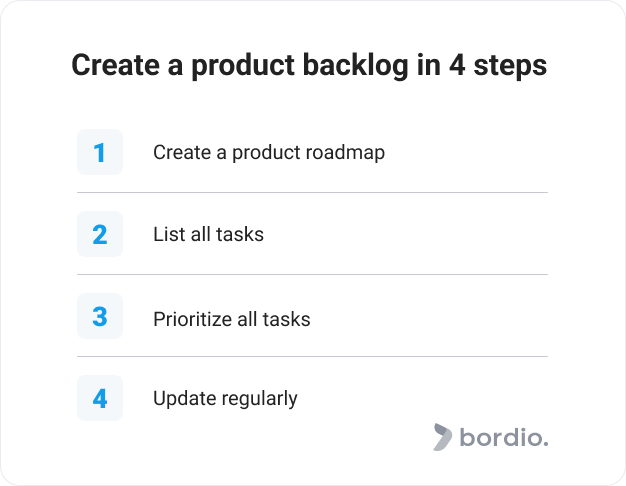Click the word 'backlog' in the title

(x=356, y=66)
